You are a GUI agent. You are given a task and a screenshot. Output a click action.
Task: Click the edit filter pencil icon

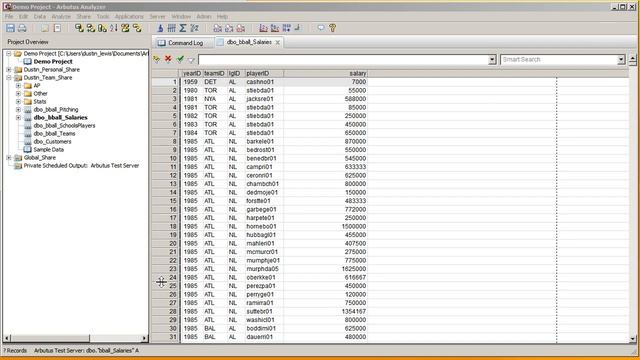click(x=156, y=60)
